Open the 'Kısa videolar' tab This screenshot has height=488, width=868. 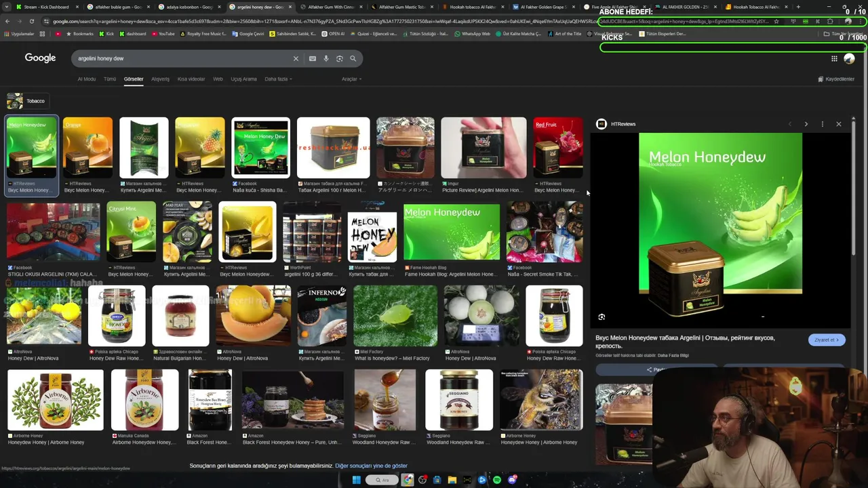tap(191, 79)
